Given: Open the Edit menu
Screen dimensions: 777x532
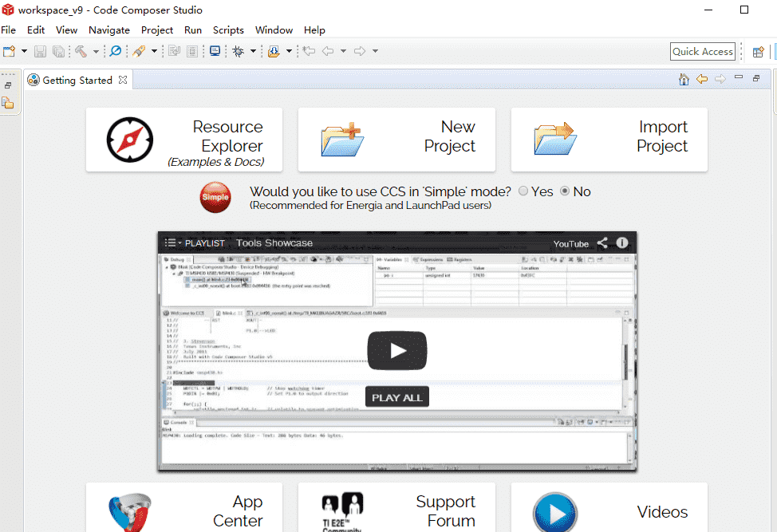Looking at the screenshot, I should coord(36,30).
